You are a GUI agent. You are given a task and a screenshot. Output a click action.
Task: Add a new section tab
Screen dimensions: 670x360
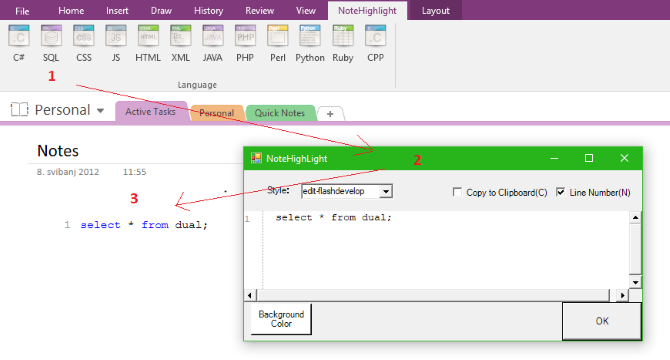click(330, 114)
